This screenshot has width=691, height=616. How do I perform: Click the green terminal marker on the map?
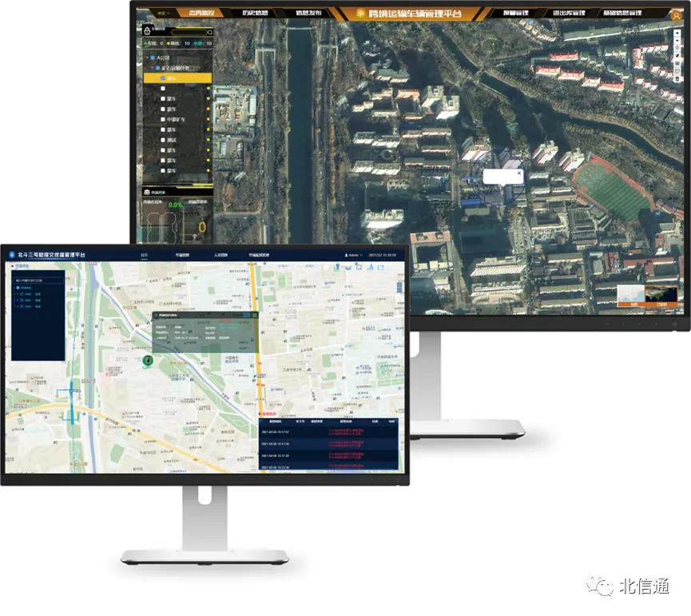147,362
